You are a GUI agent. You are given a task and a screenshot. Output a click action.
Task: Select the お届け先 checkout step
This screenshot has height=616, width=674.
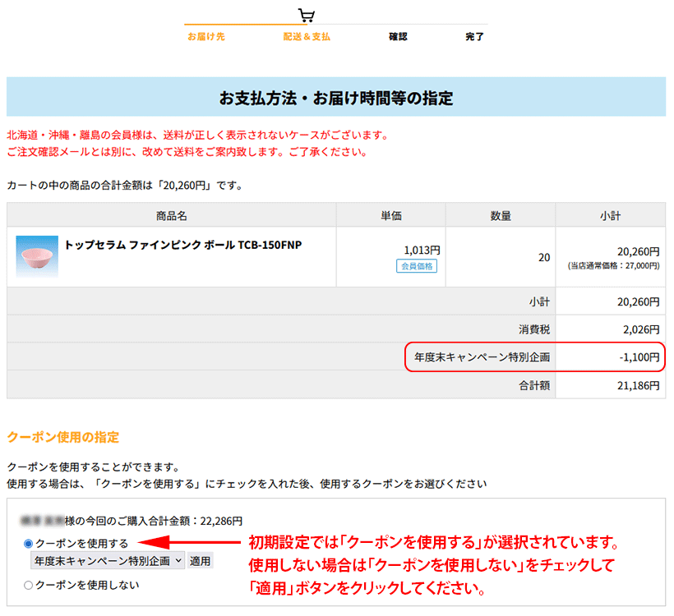point(208,37)
